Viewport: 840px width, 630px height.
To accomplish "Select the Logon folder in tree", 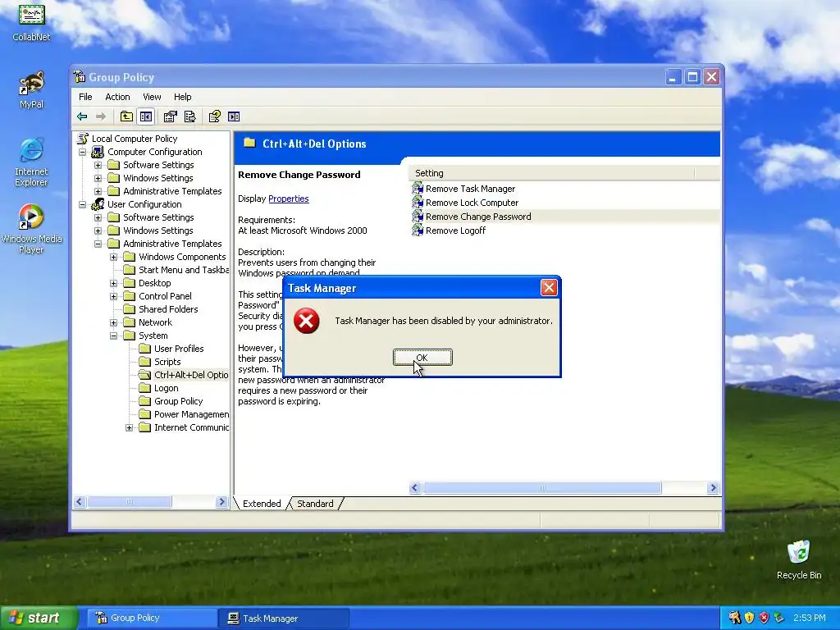I will 158,388.
